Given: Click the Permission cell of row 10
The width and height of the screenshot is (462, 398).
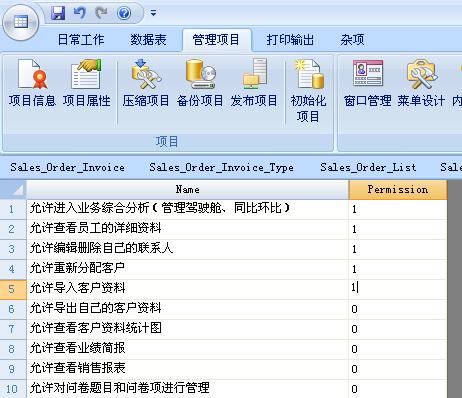Looking at the screenshot, I should (x=398, y=389).
